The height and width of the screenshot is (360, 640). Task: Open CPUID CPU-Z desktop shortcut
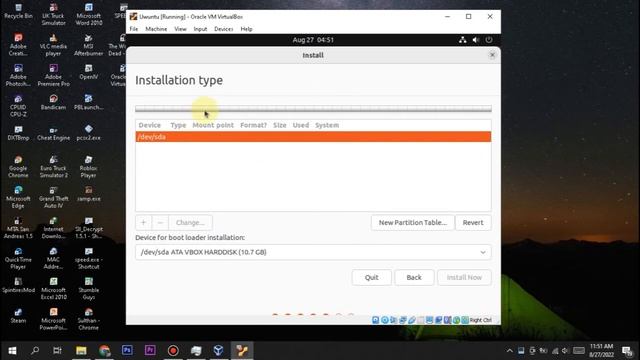click(18, 106)
